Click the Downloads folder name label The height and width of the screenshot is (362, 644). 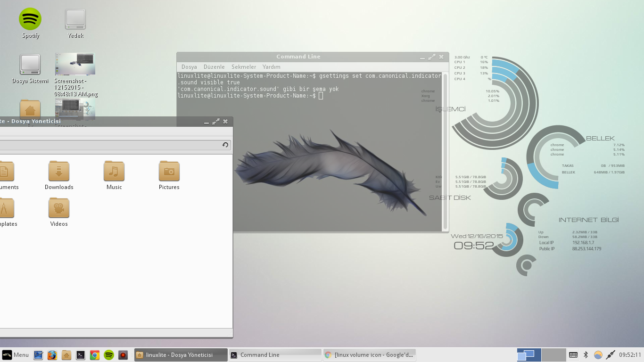coord(59,187)
